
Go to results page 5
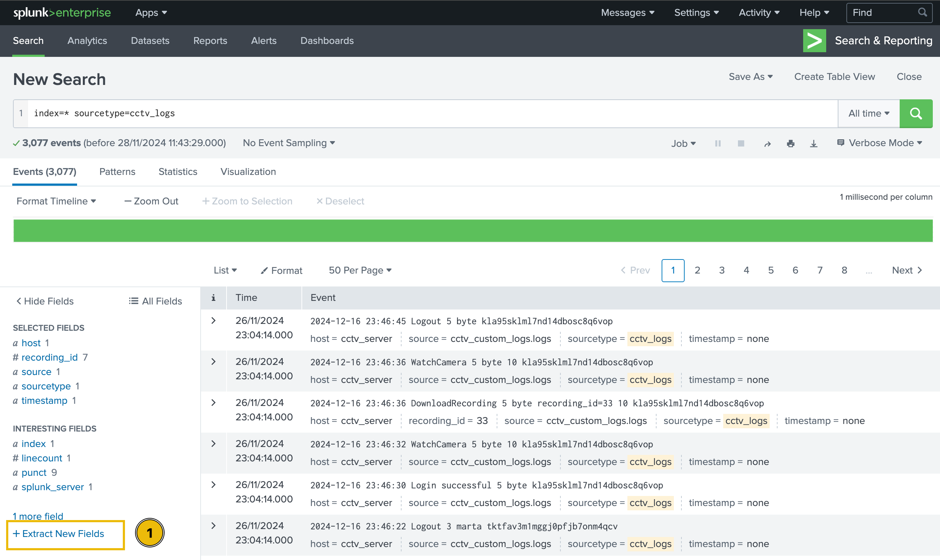[771, 270]
